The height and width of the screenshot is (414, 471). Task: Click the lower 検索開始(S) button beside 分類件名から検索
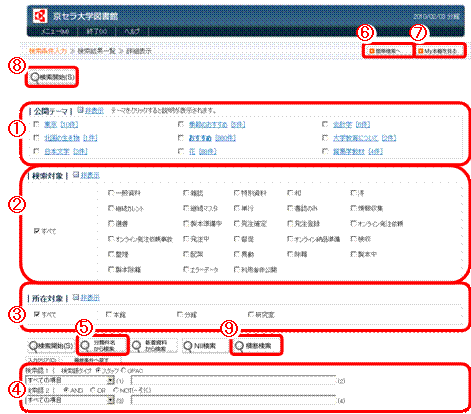[51, 346]
